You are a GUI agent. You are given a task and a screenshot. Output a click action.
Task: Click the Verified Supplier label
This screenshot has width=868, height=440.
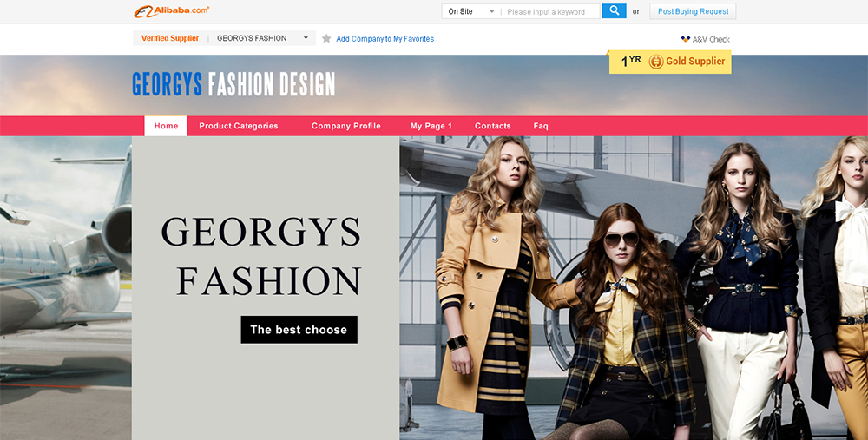[170, 38]
